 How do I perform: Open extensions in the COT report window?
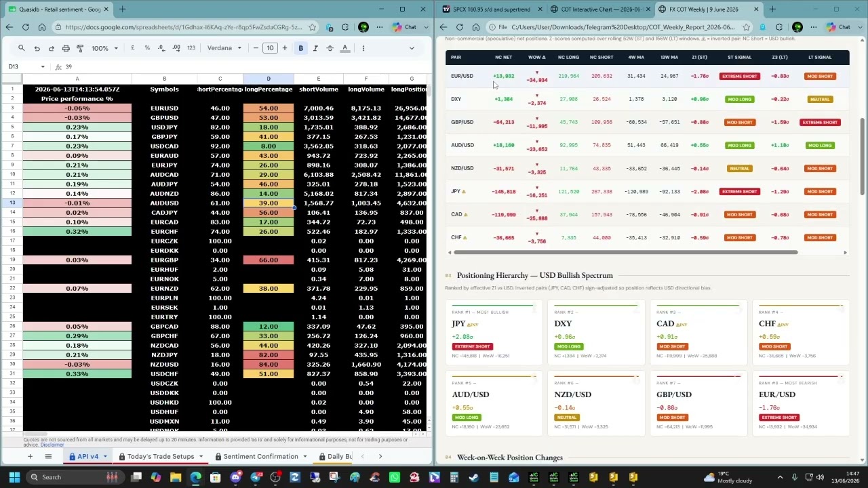(779, 27)
